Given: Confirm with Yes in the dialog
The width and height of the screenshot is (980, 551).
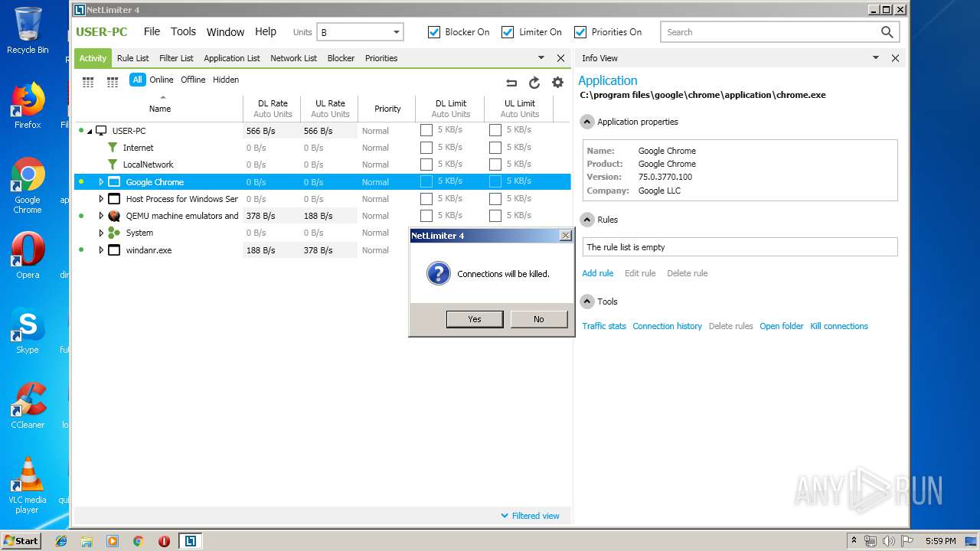Looking at the screenshot, I should click(x=475, y=319).
